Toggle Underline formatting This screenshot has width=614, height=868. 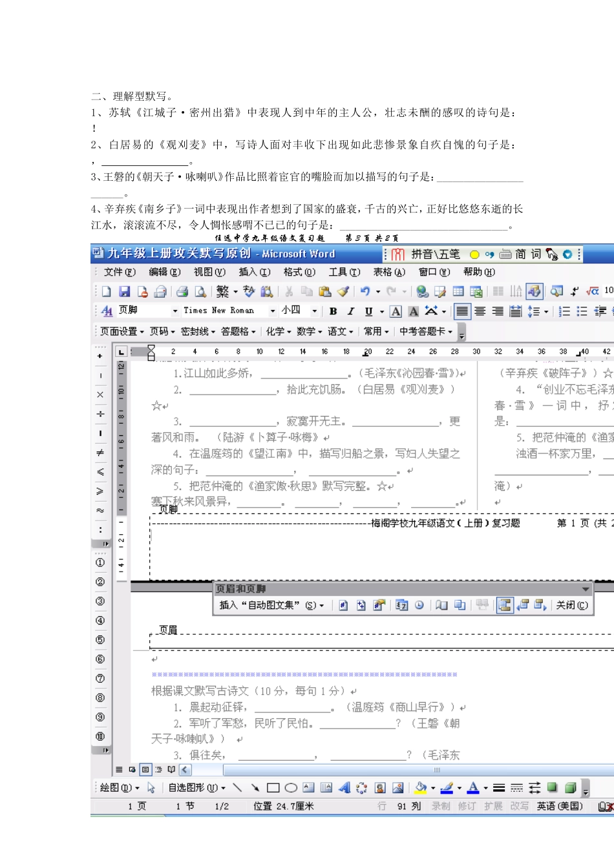point(368,311)
